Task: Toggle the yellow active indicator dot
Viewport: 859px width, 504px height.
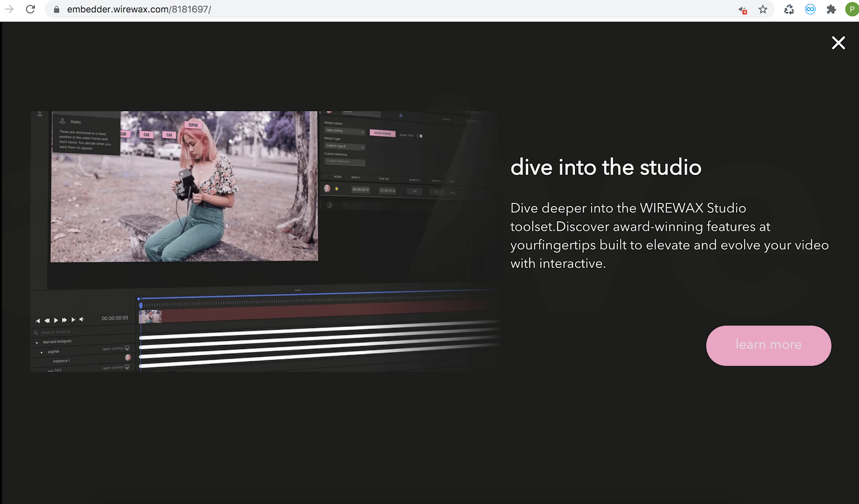Action: (337, 189)
